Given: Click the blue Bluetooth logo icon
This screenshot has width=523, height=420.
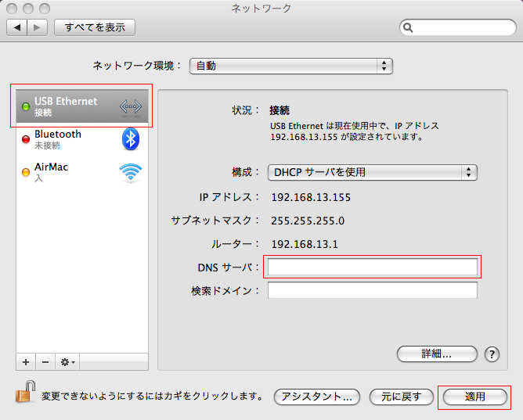Looking at the screenshot, I should pos(131,139).
